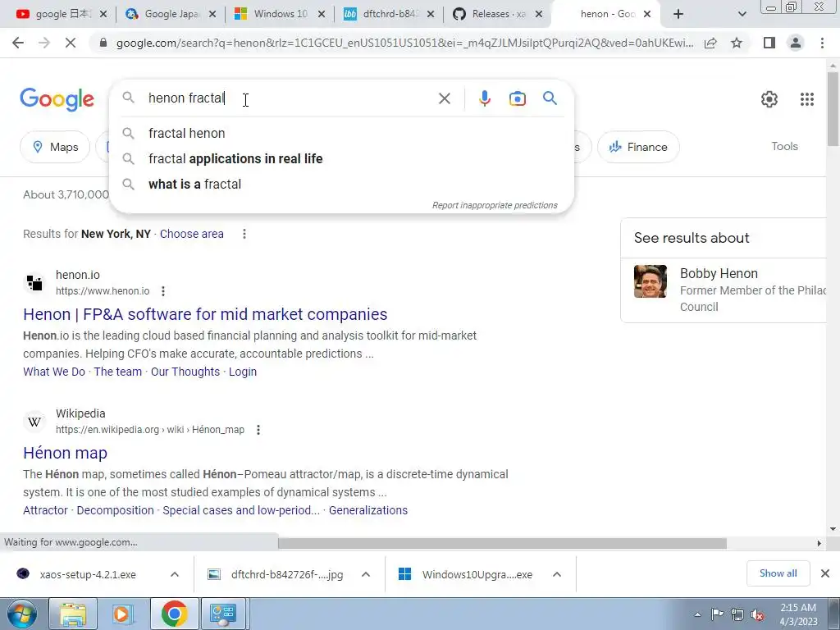840x630 pixels.
Task: Switch to the google 日本 YouTube tab
Action: pyautogui.click(x=62, y=14)
